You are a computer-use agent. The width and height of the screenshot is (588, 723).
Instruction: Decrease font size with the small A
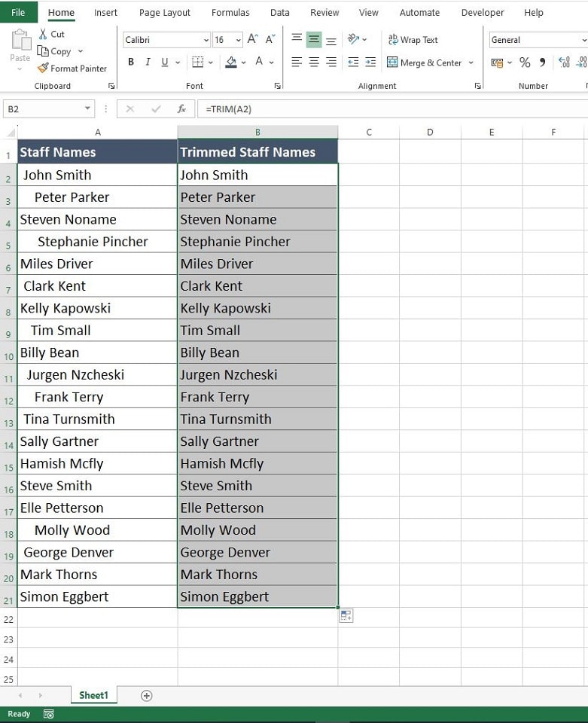tap(270, 40)
